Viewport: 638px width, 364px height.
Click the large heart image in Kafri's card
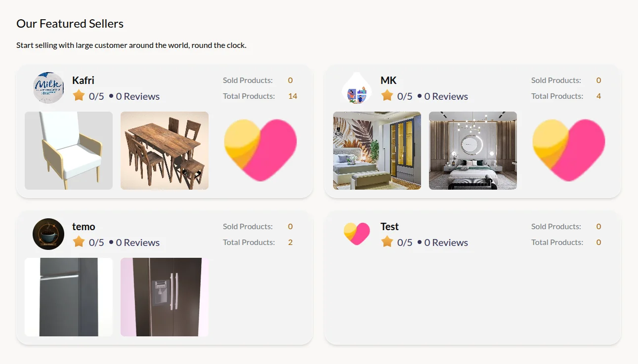click(x=260, y=151)
